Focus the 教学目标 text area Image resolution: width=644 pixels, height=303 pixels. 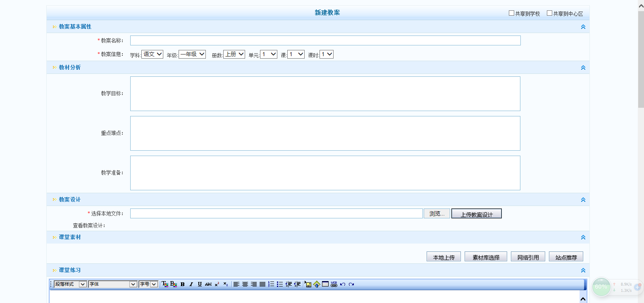click(x=325, y=94)
